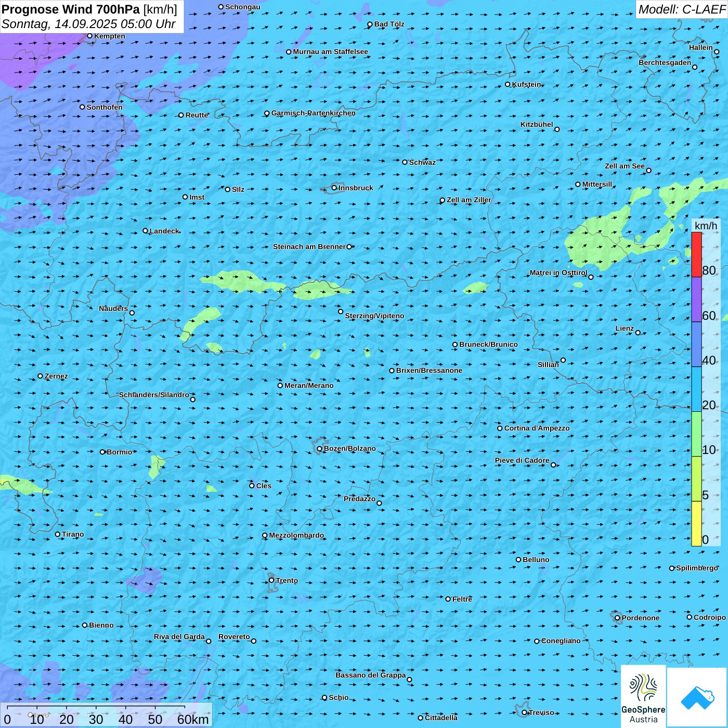Click the Lienz location marker
Image resolution: width=728 pixels, height=728 pixels.
[x=638, y=333]
